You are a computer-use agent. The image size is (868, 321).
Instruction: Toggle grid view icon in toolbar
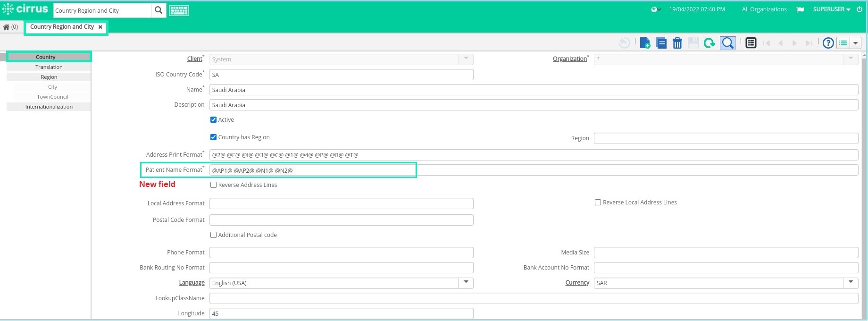click(x=751, y=43)
